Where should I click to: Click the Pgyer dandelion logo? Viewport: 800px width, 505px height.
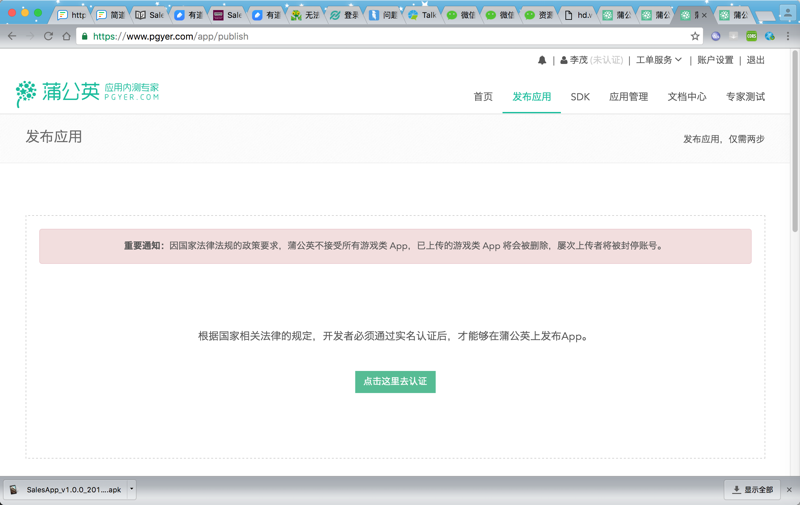(x=88, y=92)
